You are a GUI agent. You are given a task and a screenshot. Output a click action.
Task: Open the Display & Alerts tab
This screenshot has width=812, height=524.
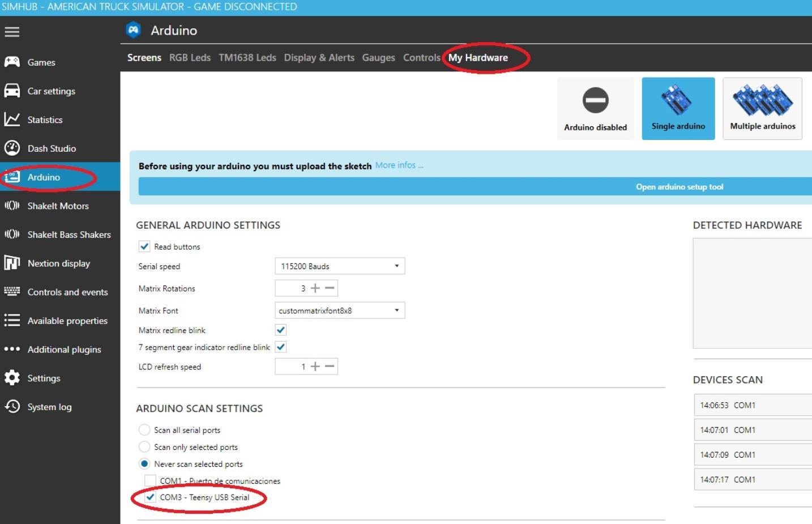(319, 58)
